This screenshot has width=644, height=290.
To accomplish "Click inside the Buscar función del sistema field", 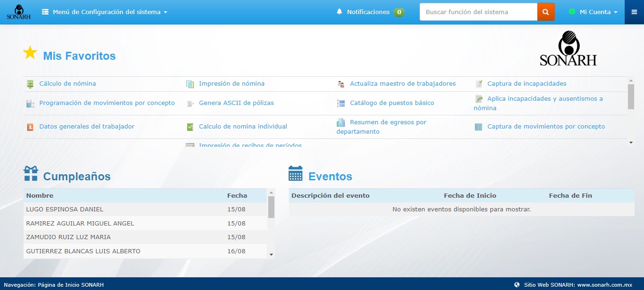I will [x=477, y=12].
